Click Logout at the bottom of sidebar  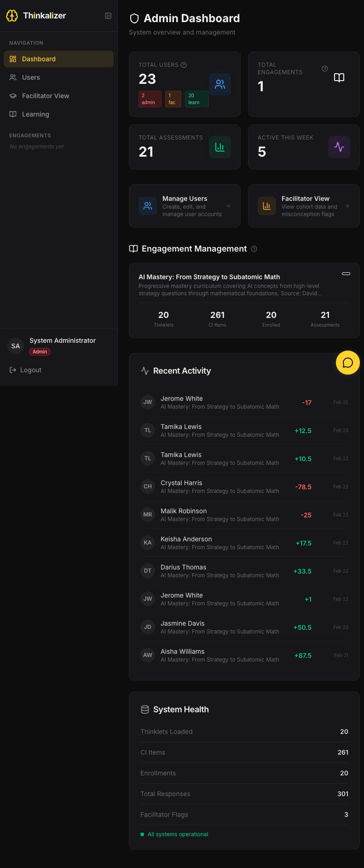[x=29, y=369]
